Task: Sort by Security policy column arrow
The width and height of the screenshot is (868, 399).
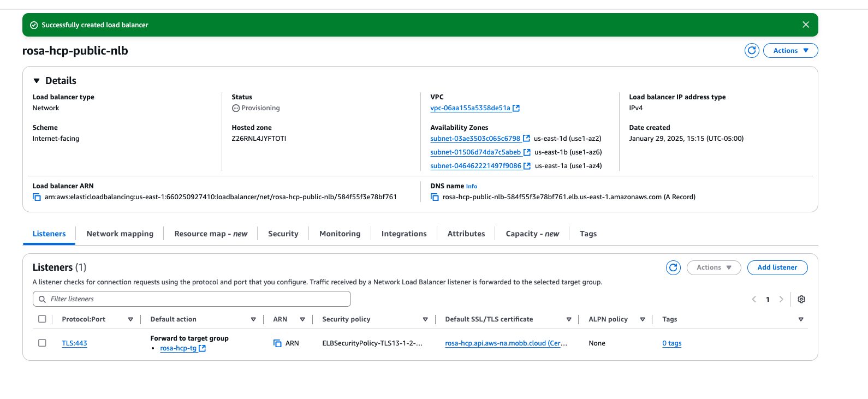Action: coord(425,319)
